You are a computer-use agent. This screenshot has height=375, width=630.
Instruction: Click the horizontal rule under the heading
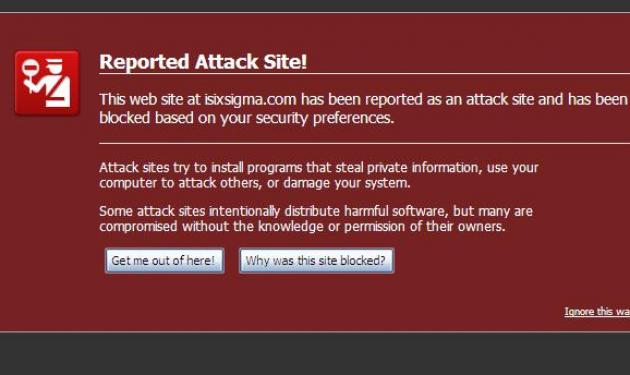pos(364,74)
